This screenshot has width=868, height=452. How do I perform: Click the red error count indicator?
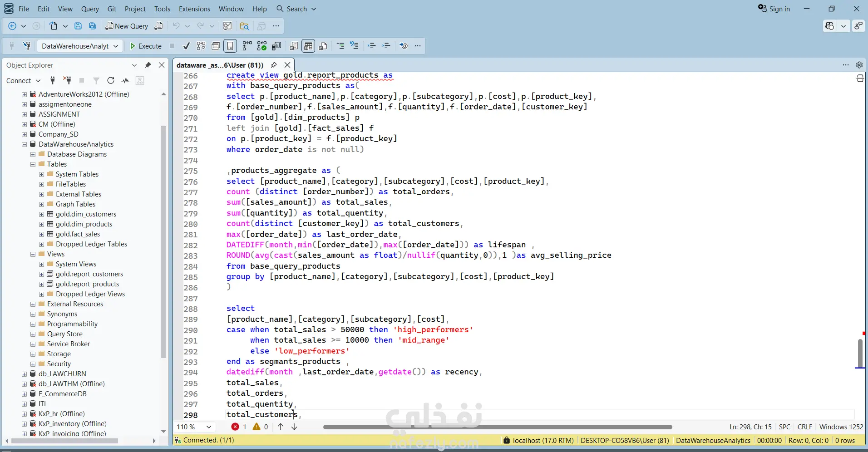coord(239,427)
